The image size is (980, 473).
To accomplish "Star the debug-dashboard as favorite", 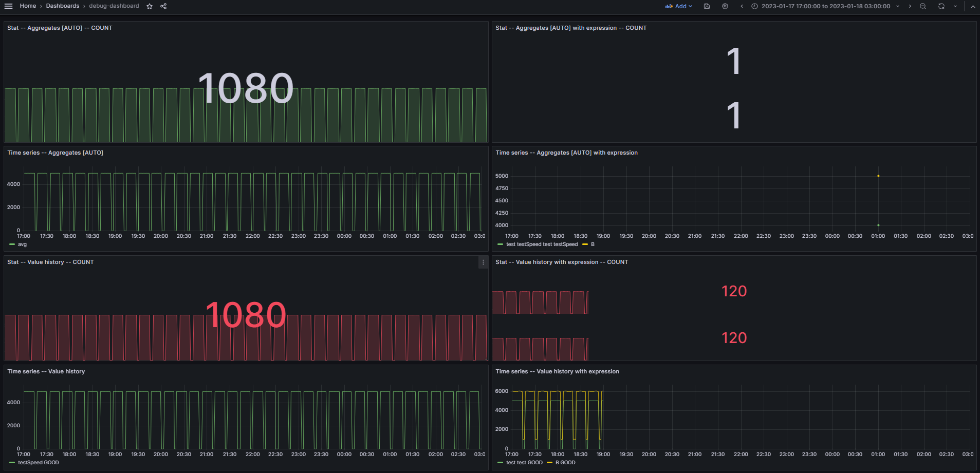I will [149, 6].
